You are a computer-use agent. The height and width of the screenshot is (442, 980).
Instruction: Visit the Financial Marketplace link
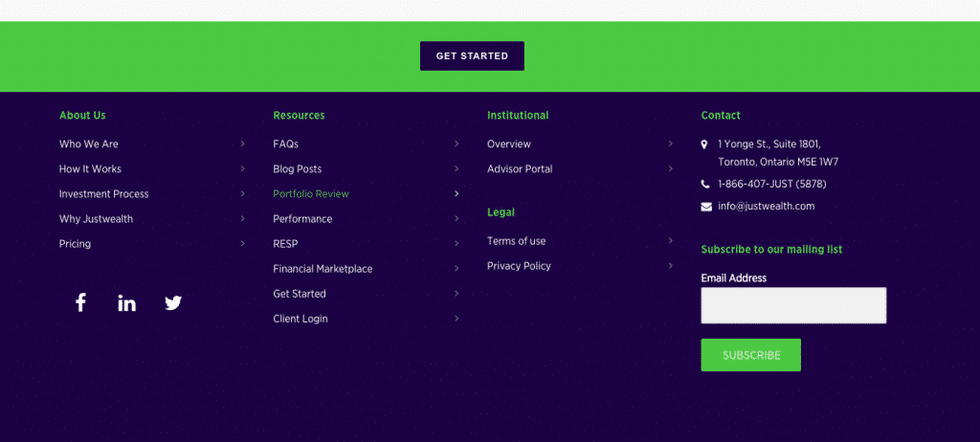[323, 269]
